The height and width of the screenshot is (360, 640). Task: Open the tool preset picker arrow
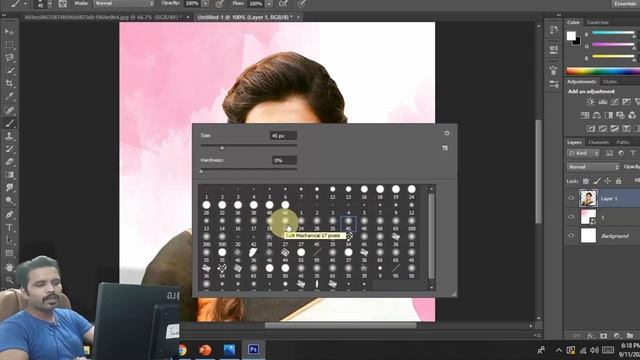(x=25, y=4)
